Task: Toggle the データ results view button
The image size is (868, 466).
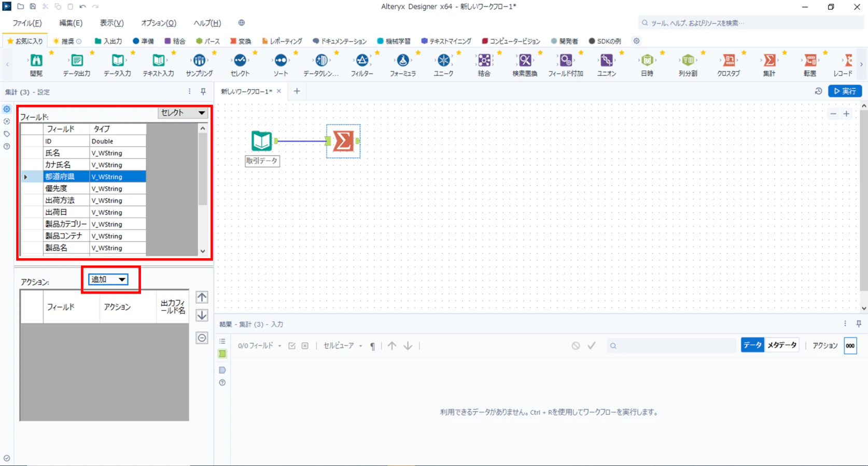Action: point(752,345)
